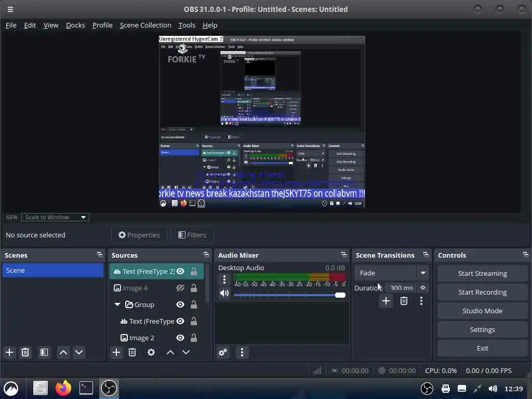Viewport: 532px width, 399px height.
Task: Click disabled Properties button
Action: pos(139,235)
